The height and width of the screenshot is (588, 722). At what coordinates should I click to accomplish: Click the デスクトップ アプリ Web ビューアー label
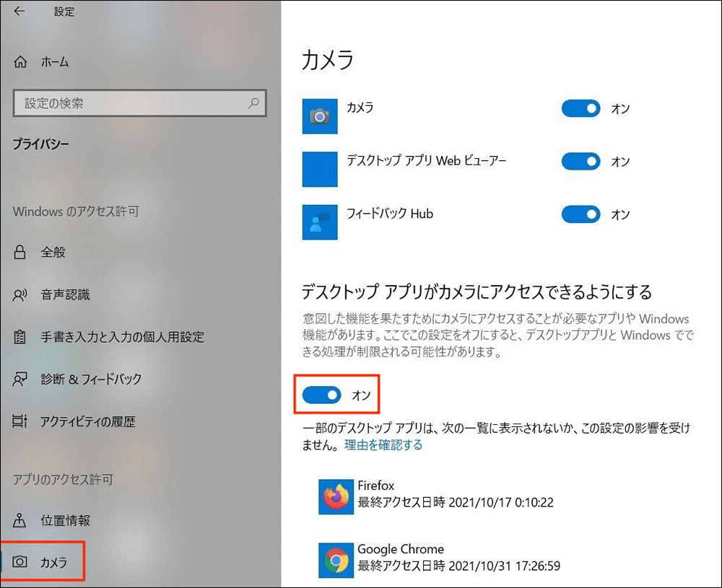[x=427, y=160]
